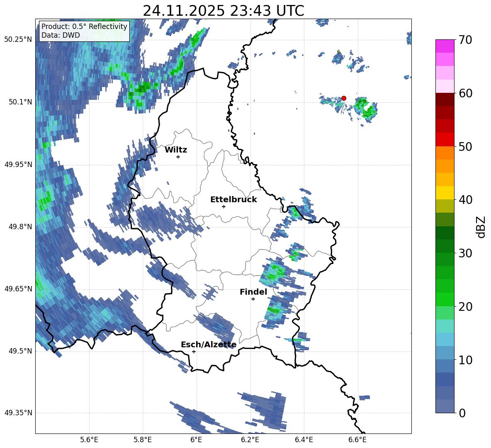Click the Findel city label
This screenshot has height=448, width=491.
253,292
